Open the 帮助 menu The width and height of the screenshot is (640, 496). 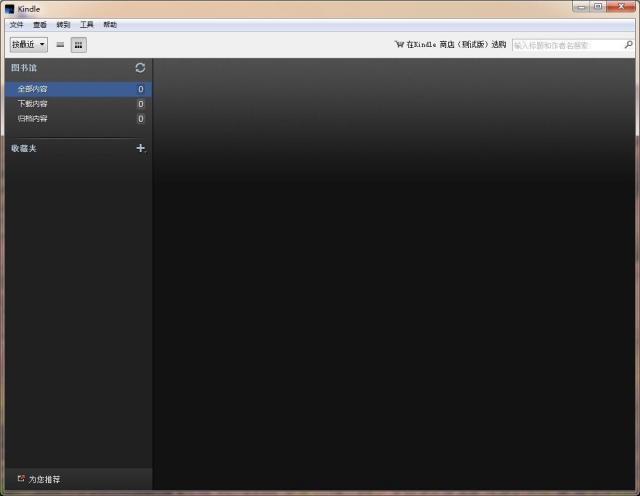click(x=110, y=25)
